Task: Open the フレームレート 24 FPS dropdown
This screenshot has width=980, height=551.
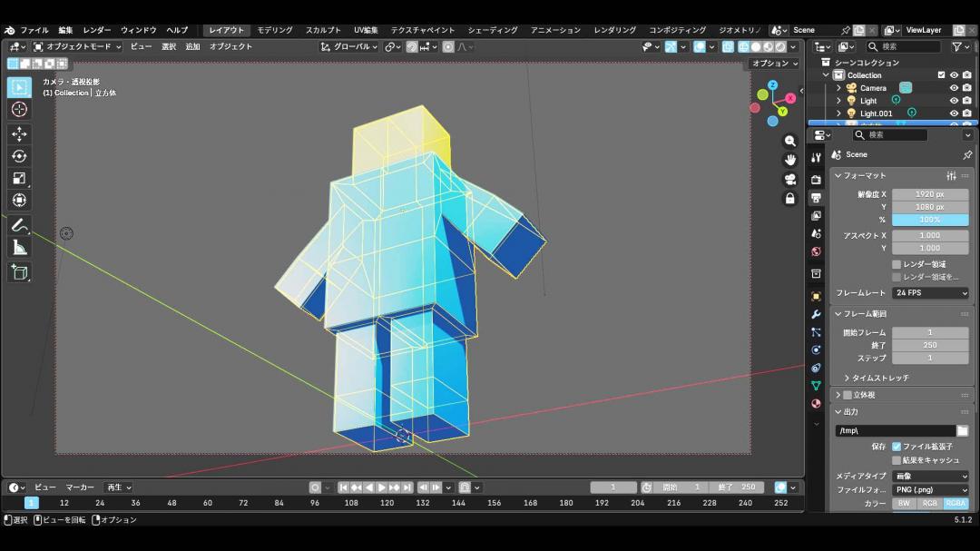Action: [x=930, y=292]
